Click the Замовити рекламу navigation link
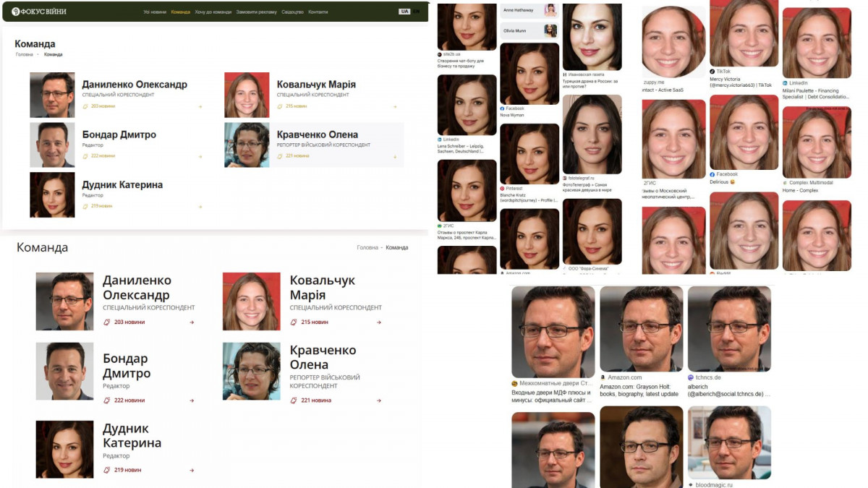868x488 pixels. 256,12
